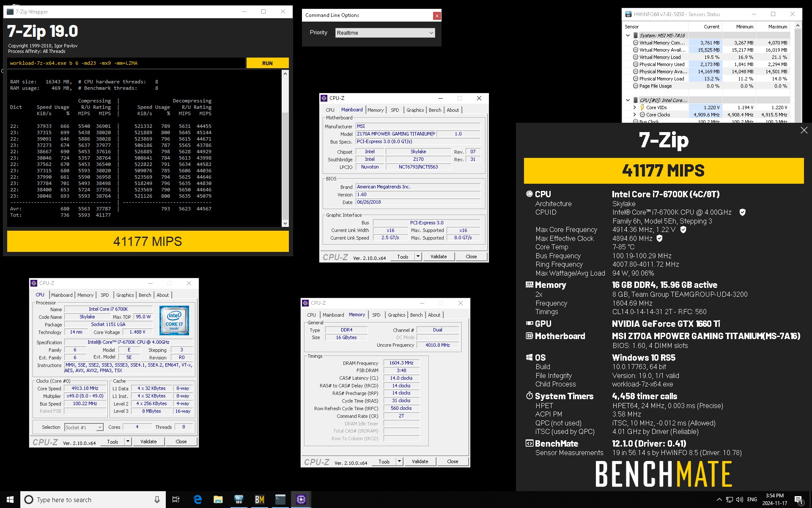
Task: Switch to CPU-Z via its taskbar icon
Action: coord(301,500)
